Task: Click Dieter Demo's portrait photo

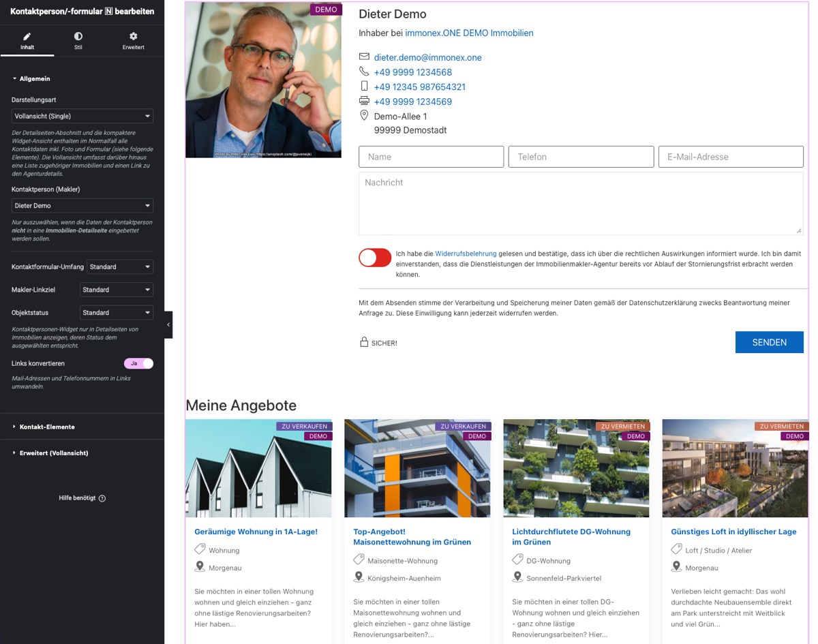Action: coord(263,80)
